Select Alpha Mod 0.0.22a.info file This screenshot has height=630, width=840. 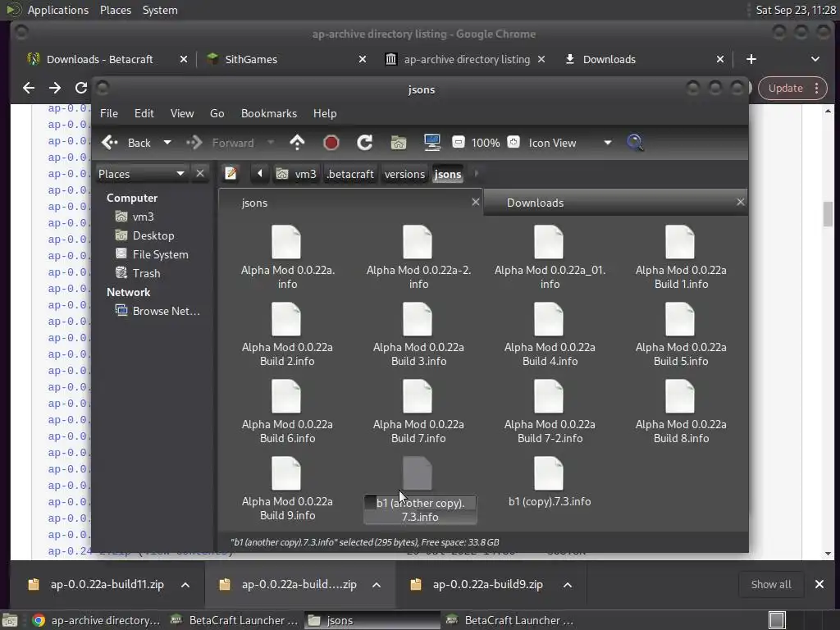(x=287, y=258)
